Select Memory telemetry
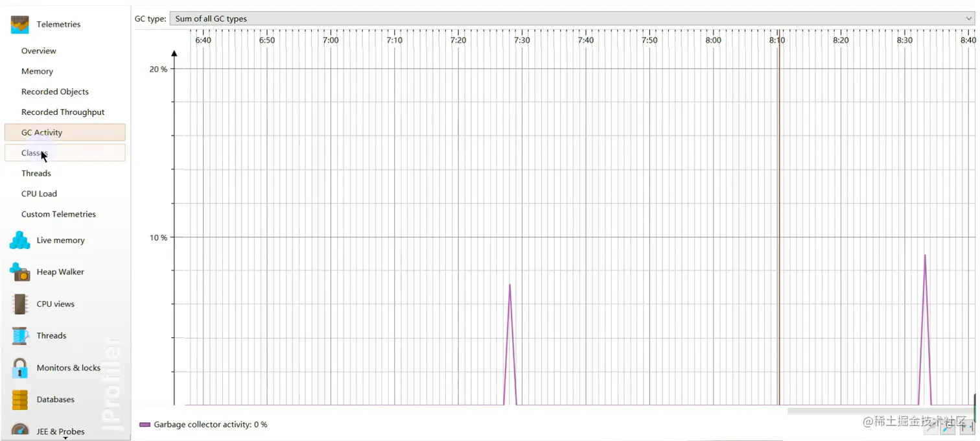The image size is (980, 441). coord(37,71)
